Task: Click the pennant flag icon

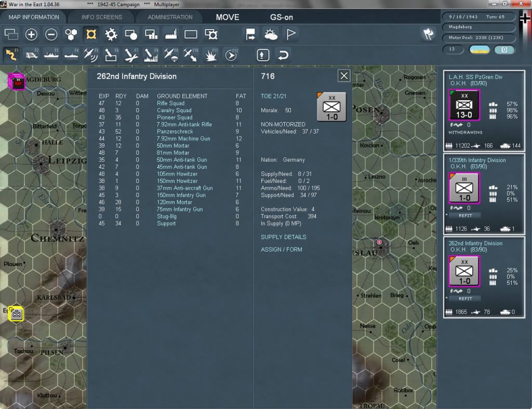Action: click(x=291, y=34)
